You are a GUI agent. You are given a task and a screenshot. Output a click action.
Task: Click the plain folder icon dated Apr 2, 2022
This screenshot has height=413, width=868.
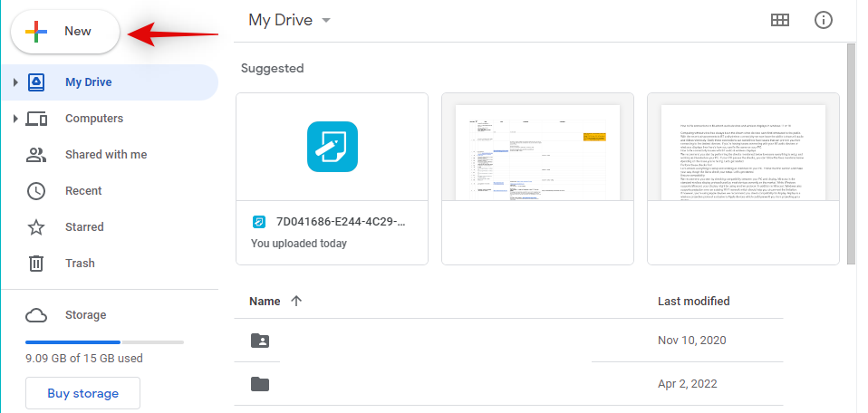[260, 384]
